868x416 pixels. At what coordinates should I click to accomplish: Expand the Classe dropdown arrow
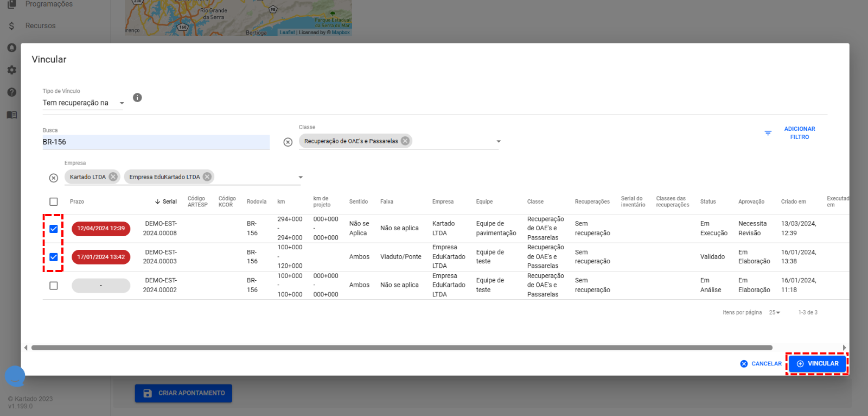click(x=498, y=142)
